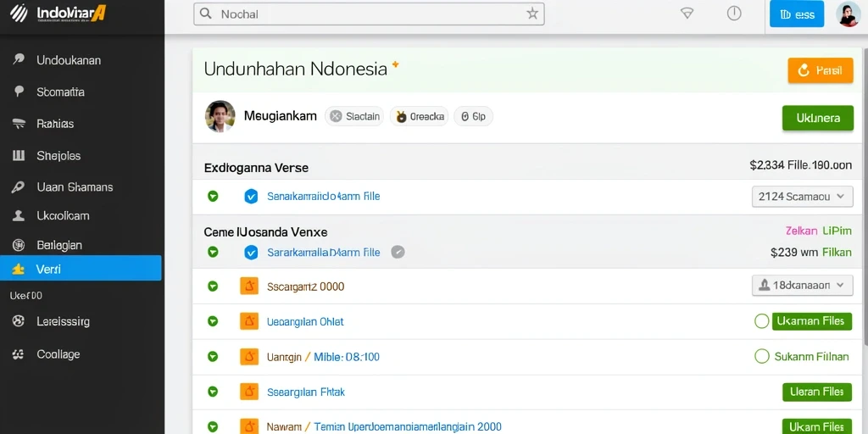Image resolution: width=868 pixels, height=434 pixels.
Task: Open Undoukanan sidebar menu item
Action: coord(81,60)
